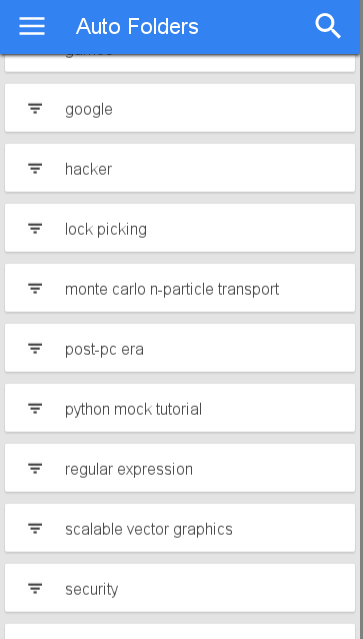The width and height of the screenshot is (363, 639).
Task: Click the filter icon beside post-pc era
Action: (35, 348)
